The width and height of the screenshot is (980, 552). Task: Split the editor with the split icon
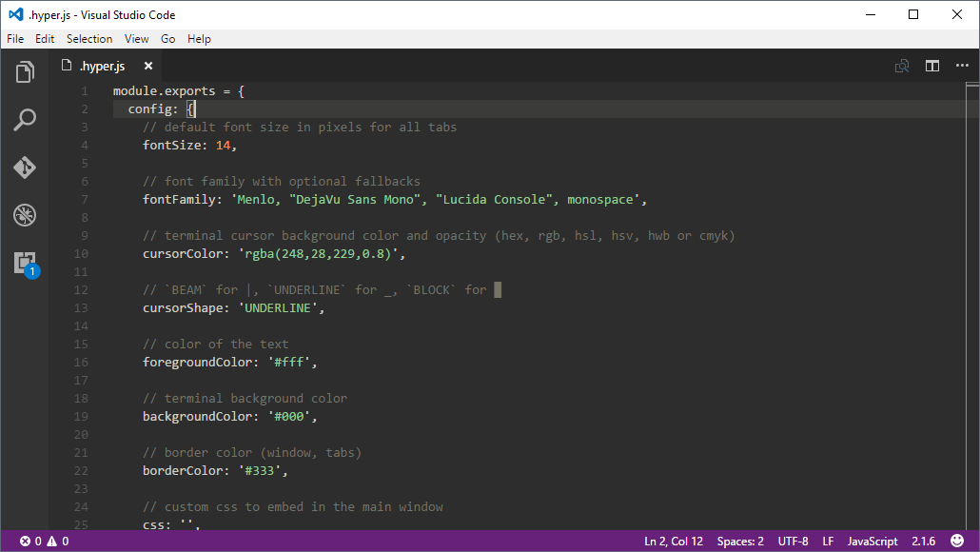[931, 66]
